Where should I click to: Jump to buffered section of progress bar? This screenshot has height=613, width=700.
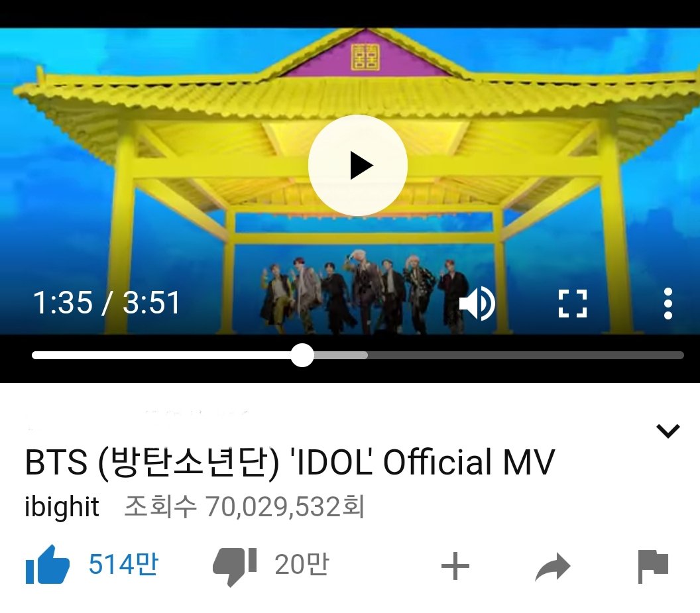point(341,355)
